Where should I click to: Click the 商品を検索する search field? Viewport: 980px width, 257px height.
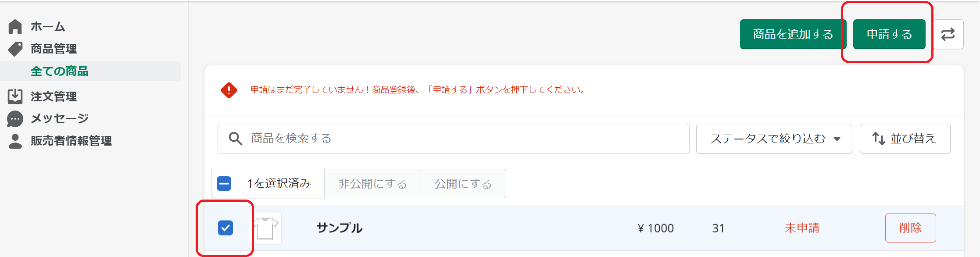pos(461,139)
